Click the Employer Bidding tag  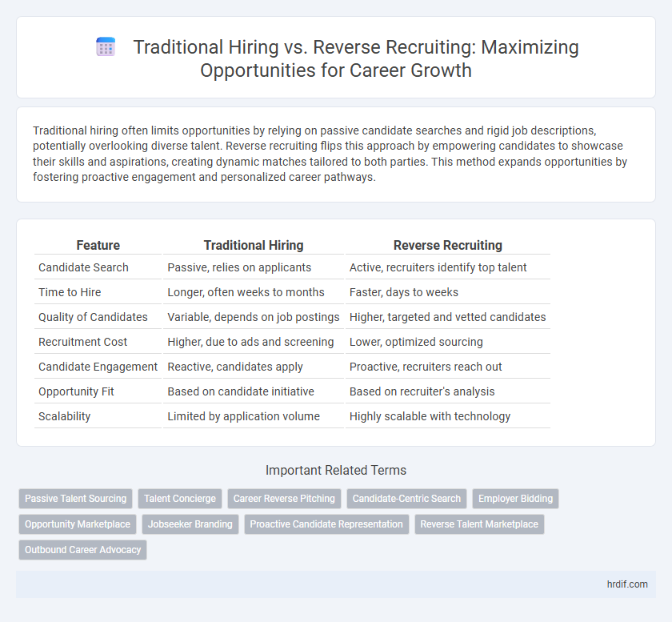click(x=515, y=499)
